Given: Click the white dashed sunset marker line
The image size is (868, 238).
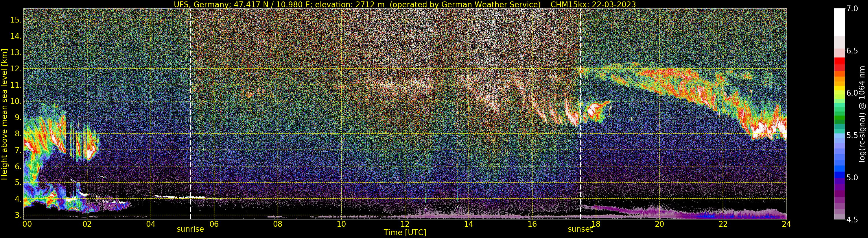Looking at the screenshot, I should click(x=580, y=114).
